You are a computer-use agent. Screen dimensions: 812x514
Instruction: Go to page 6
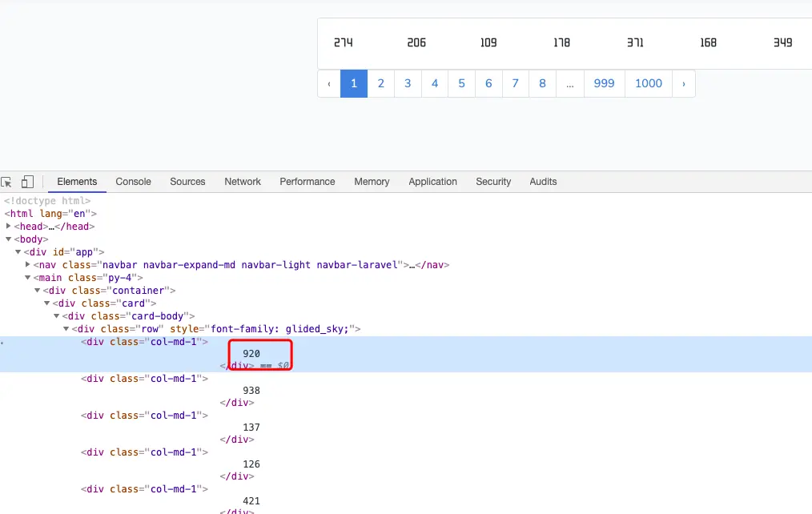point(488,83)
